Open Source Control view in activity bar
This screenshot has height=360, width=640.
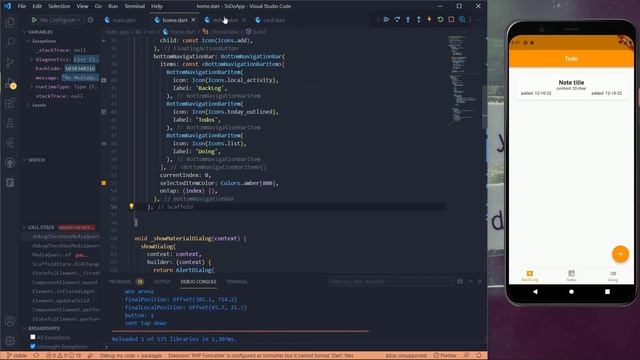[10, 62]
